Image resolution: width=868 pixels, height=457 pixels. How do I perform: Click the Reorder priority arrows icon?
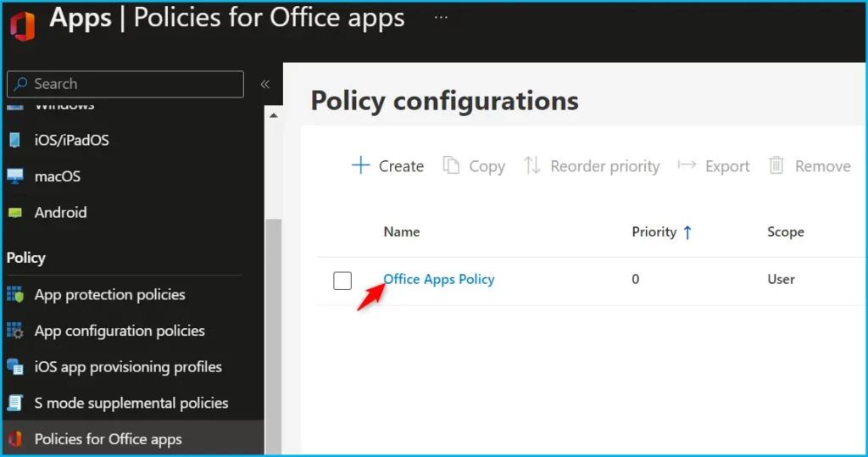click(x=532, y=165)
